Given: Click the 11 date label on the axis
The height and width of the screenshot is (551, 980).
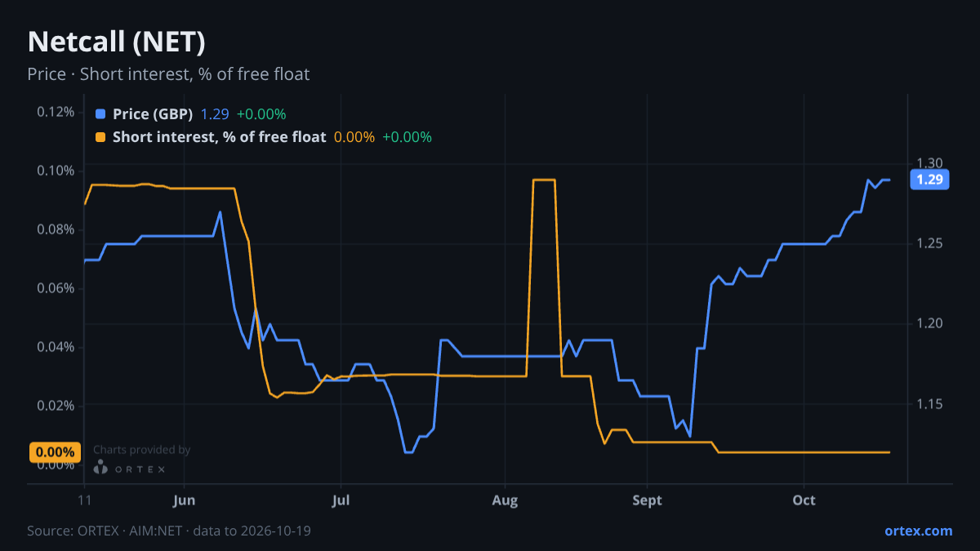Looking at the screenshot, I should pos(84,500).
